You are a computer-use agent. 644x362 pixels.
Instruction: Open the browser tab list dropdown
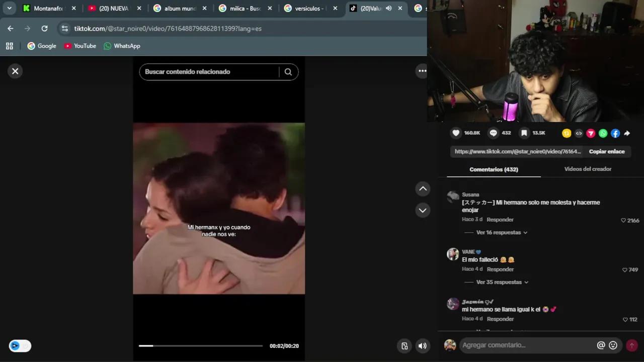pyautogui.click(x=9, y=8)
